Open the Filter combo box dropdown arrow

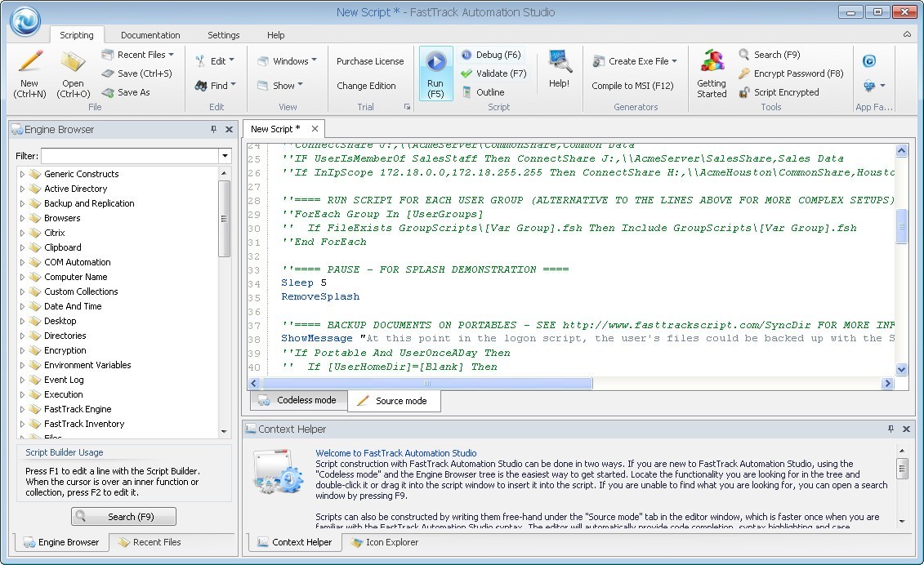(225, 156)
